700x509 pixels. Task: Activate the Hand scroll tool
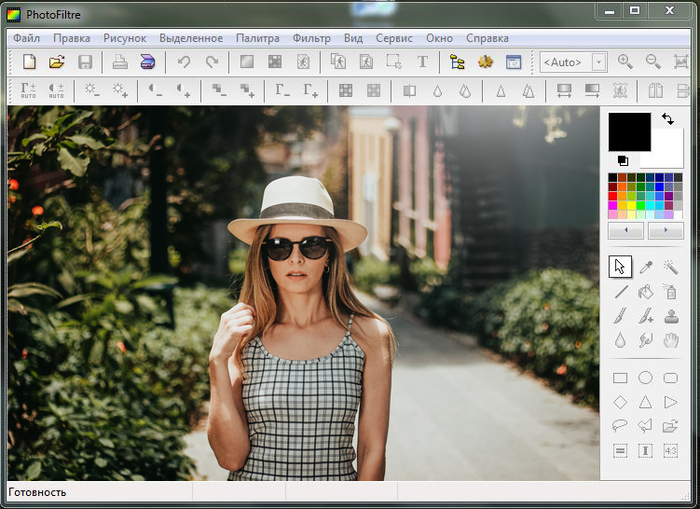pyautogui.click(x=671, y=341)
